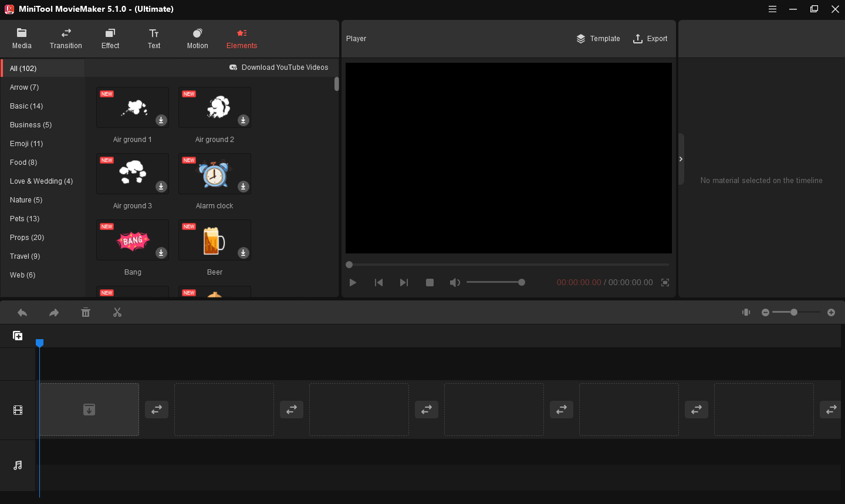Click Download YouTube Videos link
845x504 pixels.
[x=279, y=67]
